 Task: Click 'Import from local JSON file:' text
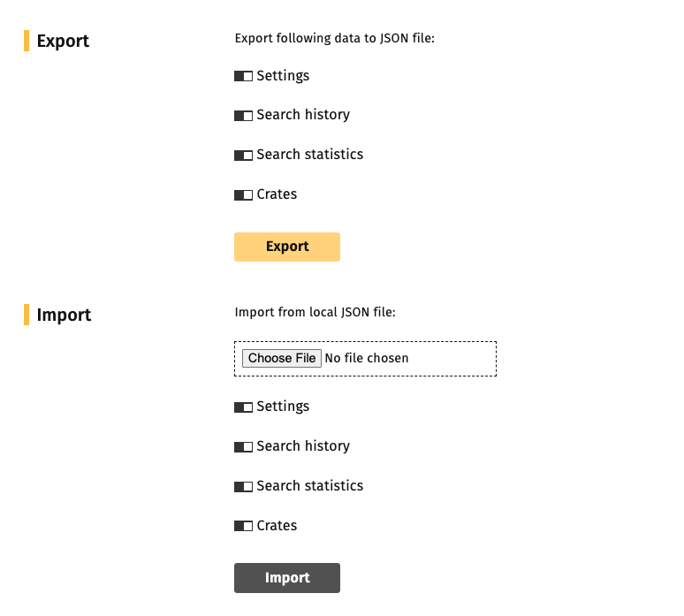[315, 312]
